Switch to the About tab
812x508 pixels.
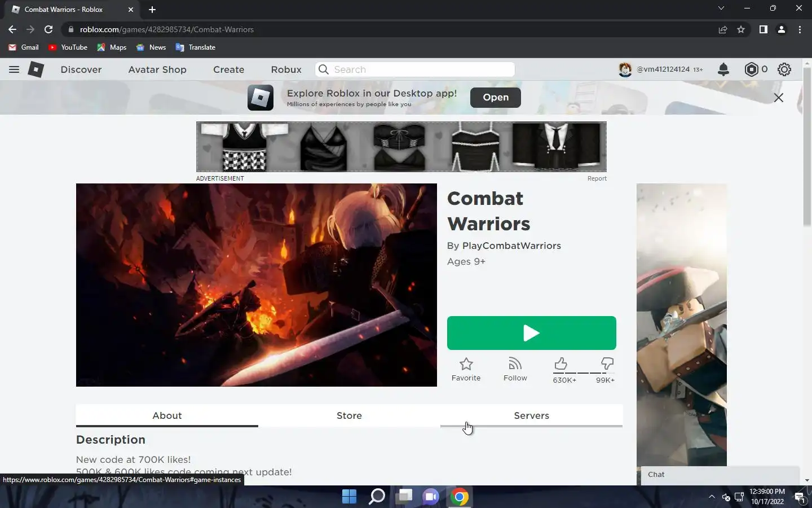[167, 415]
